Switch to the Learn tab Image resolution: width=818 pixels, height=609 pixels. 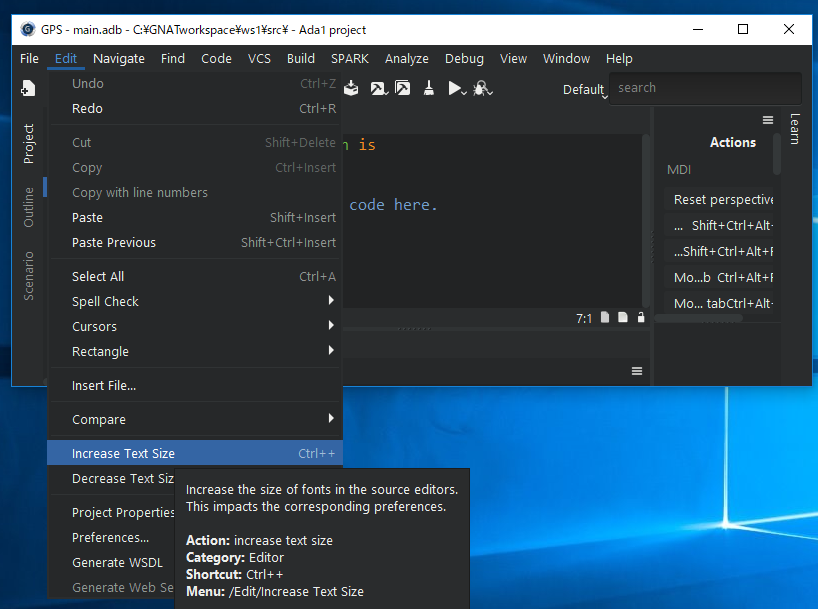point(795,130)
